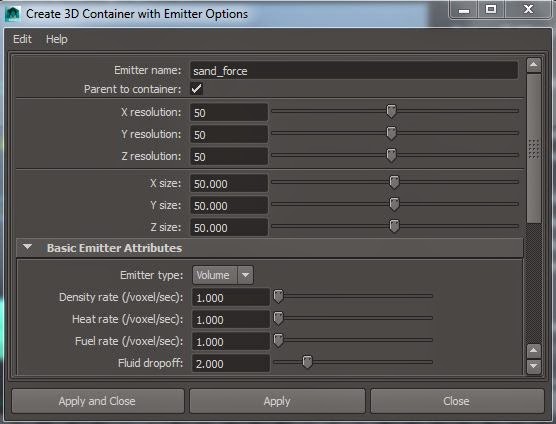556x424 pixels.
Task: Click the Close button at bottom
Action: tap(457, 401)
